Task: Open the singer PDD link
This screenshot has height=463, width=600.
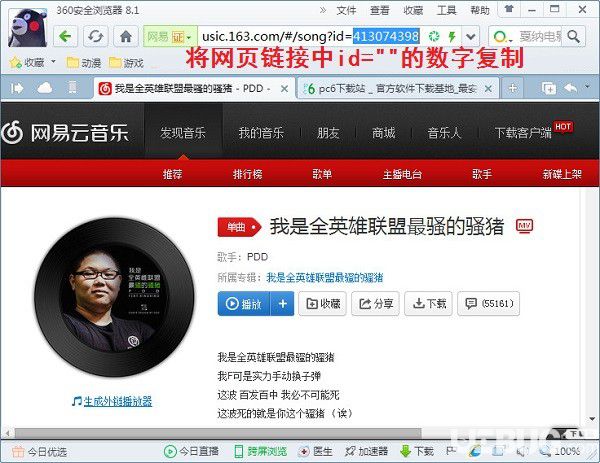Action: [x=258, y=257]
